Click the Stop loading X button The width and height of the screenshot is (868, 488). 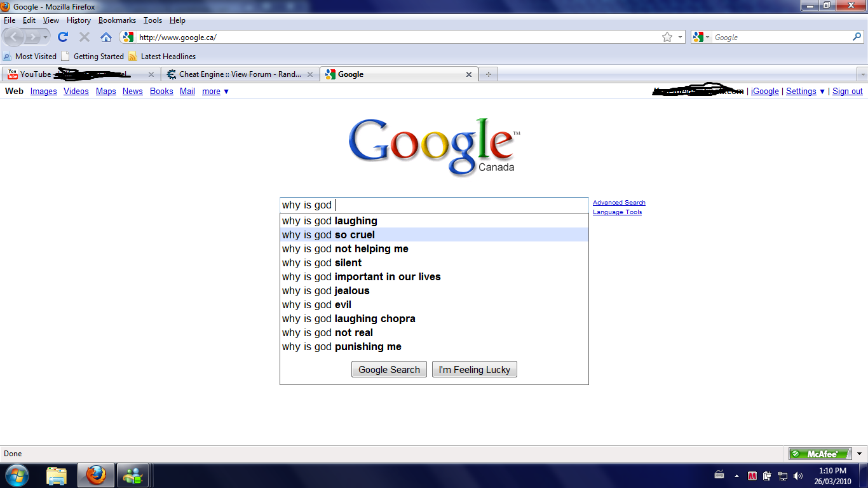85,37
